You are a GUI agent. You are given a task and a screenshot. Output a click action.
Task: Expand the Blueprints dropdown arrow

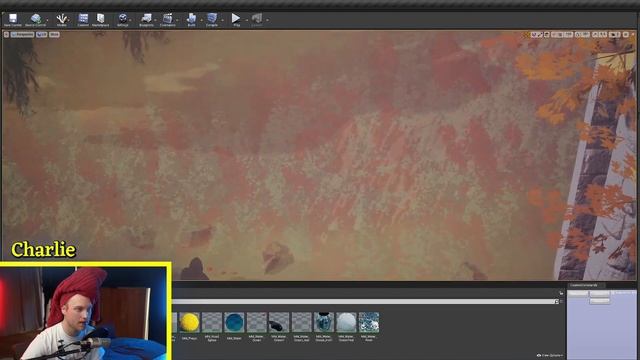tap(156, 19)
